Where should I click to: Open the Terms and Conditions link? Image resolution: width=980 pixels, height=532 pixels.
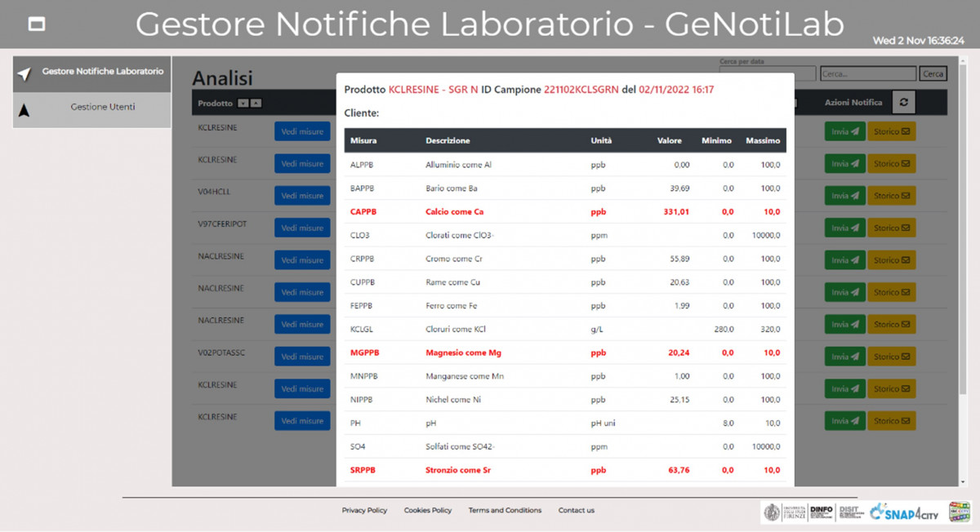pyautogui.click(x=505, y=511)
